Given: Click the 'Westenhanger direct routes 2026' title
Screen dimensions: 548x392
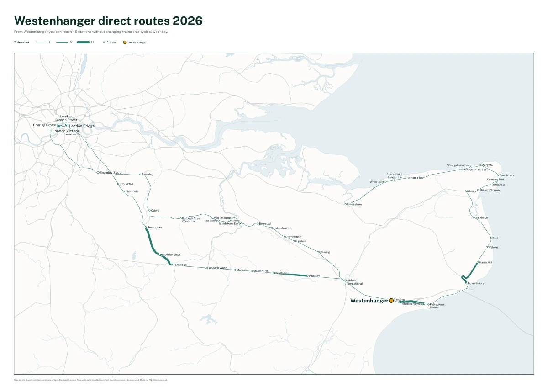Looking at the screenshot, I should click(108, 21).
